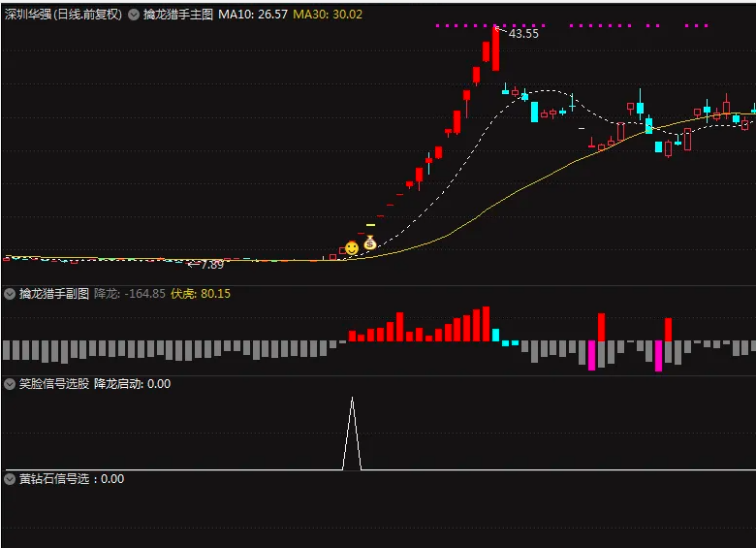Click the 笑脸信号选股 indicator name
The width and height of the screenshot is (756, 548).
(54, 383)
